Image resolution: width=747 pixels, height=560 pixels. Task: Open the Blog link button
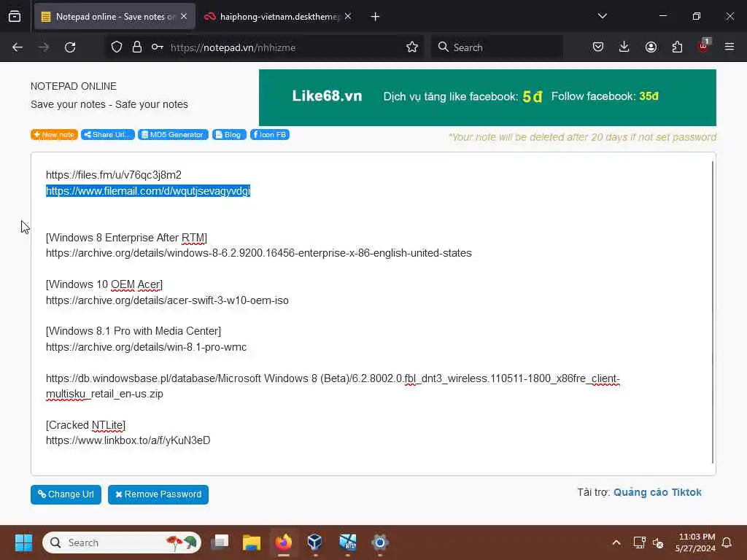point(229,135)
